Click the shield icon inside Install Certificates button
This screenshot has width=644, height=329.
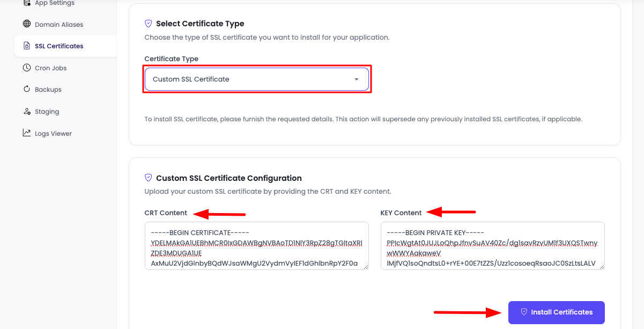[x=524, y=312]
